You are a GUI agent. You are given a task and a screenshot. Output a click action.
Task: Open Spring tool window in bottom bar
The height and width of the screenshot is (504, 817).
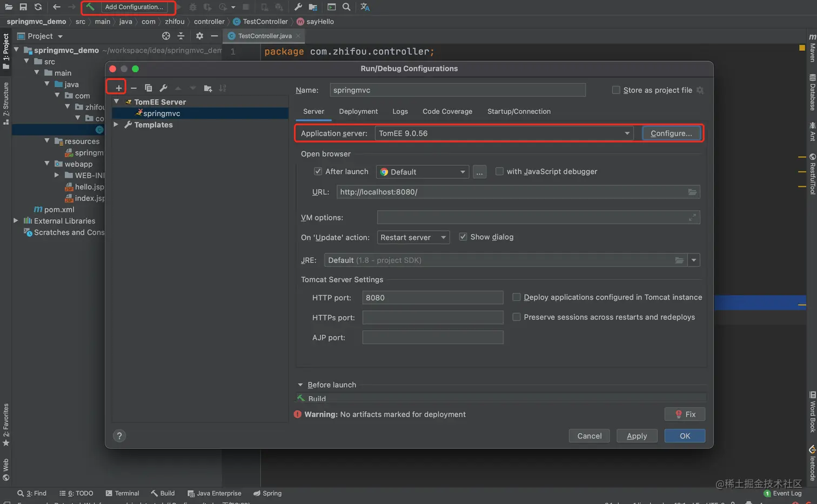click(267, 493)
